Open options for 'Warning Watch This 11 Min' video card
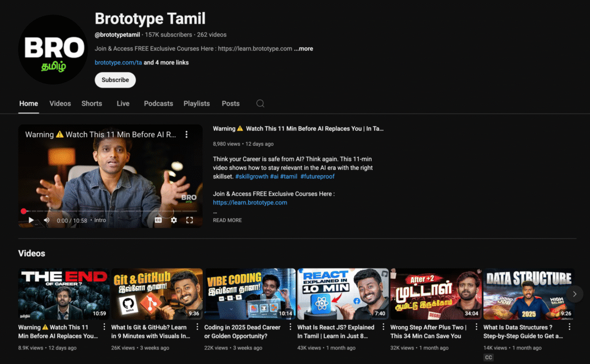This screenshot has height=364, width=590. [104, 327]
